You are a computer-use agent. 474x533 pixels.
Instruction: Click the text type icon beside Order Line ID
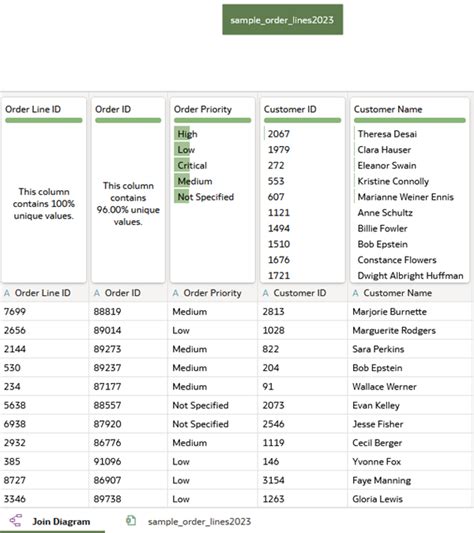coord(7,293)
